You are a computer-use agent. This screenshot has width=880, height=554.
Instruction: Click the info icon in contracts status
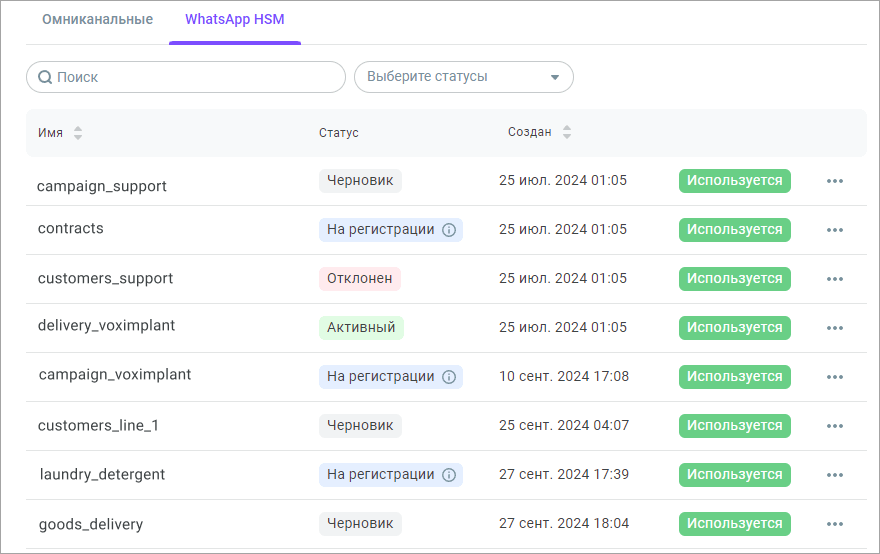tap(449, 230)
